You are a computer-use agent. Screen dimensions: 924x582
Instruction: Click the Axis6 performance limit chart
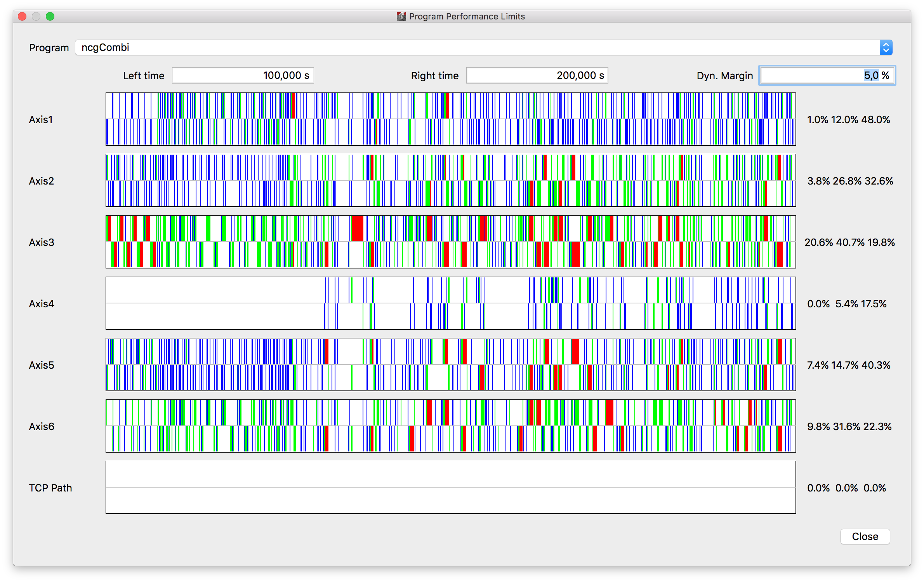click(x=450, y=426)
